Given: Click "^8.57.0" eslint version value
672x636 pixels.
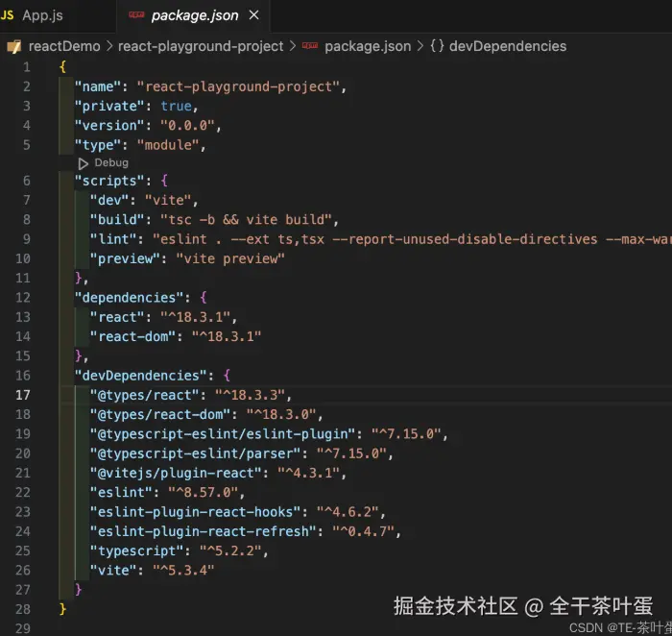Looking at the screenshot, I should click(x=204, y=492).
